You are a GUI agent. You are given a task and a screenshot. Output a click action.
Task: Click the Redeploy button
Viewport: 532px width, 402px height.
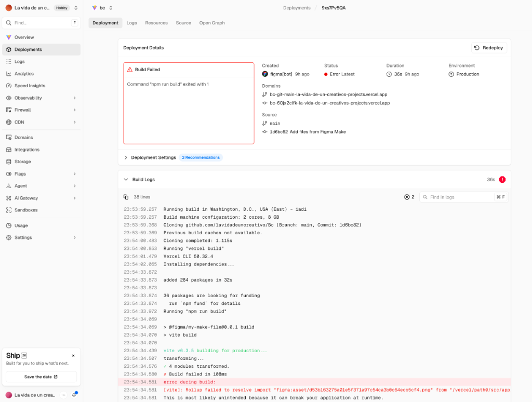click(488, 48)
